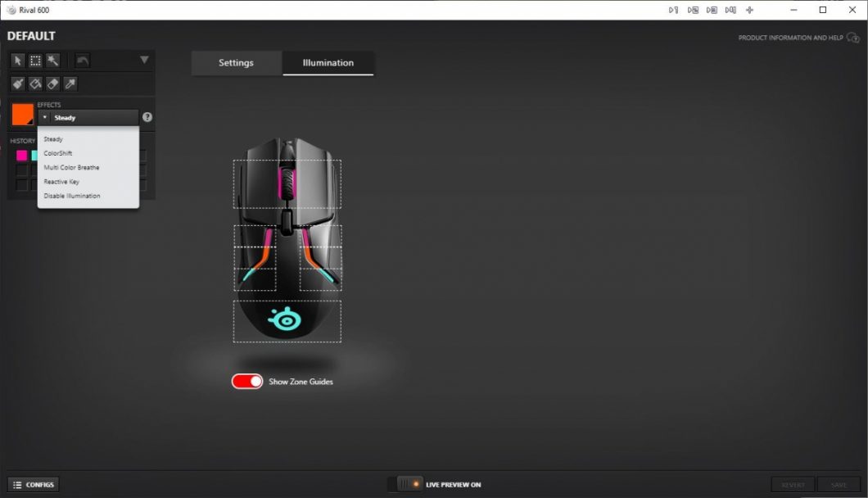Screen dimensions: 868x498
Task: Select the eyedropper color picker tool
Action: pyautogui.click(x=69, y=83)
